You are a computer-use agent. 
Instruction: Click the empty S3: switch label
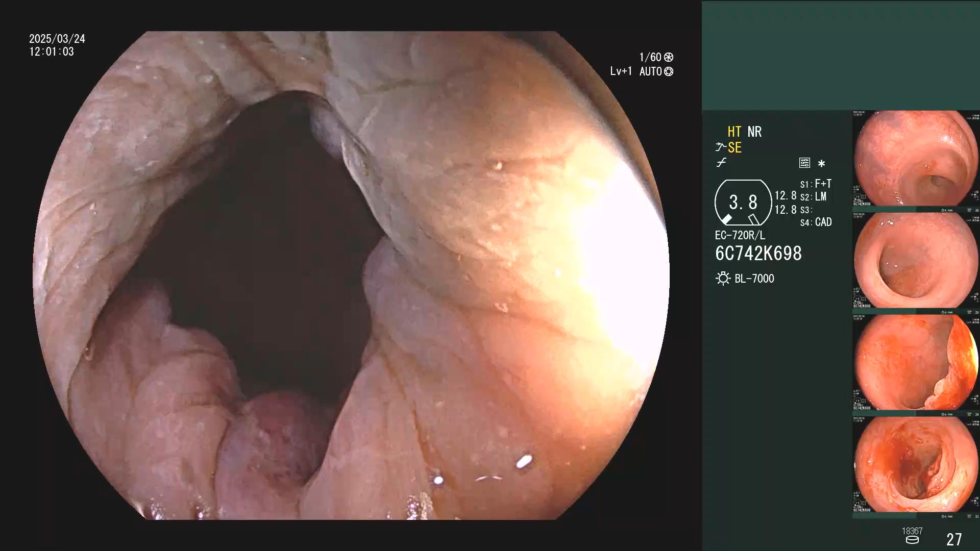tap(805, 210)
